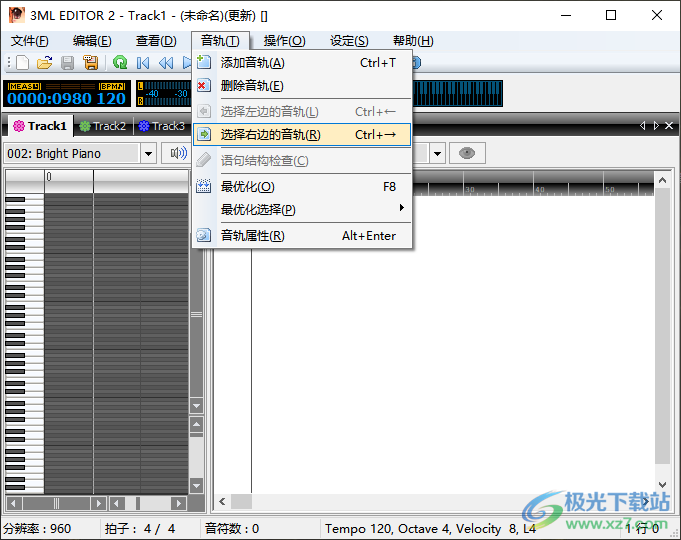Click the Track Properties menu icon

tap(204, 235)
